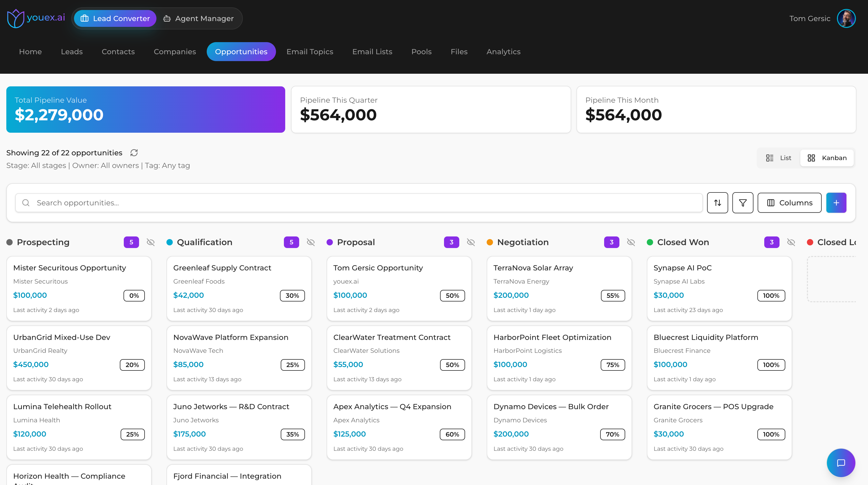Image resolution: width=868 pixels, height=485 pixels.
Task: Hide the Closed Won column
Action: 791,242
